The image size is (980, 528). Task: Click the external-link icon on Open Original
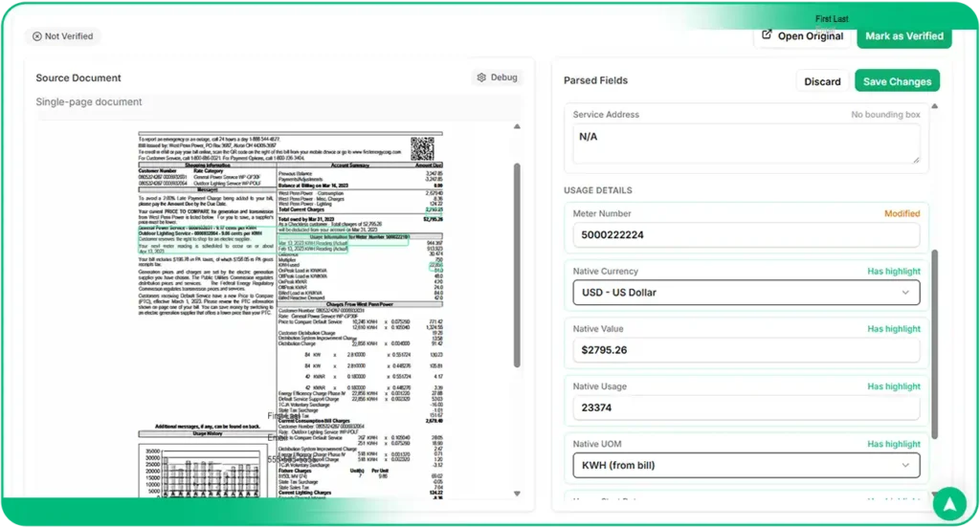pos(767,35)
